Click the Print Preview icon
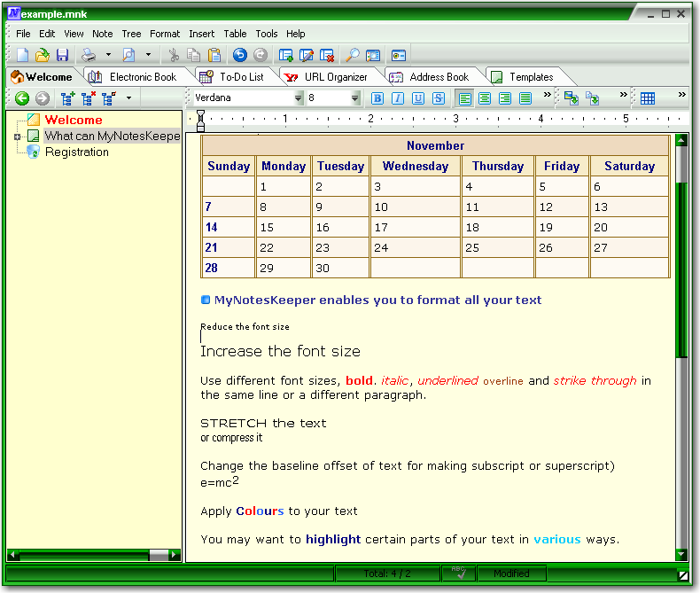The width and height of the screenshot is (700, 593). (128, 55)
